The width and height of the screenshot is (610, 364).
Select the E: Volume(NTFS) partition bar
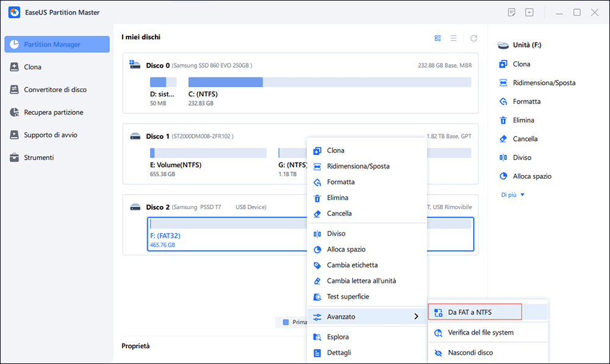click(208, 153)
